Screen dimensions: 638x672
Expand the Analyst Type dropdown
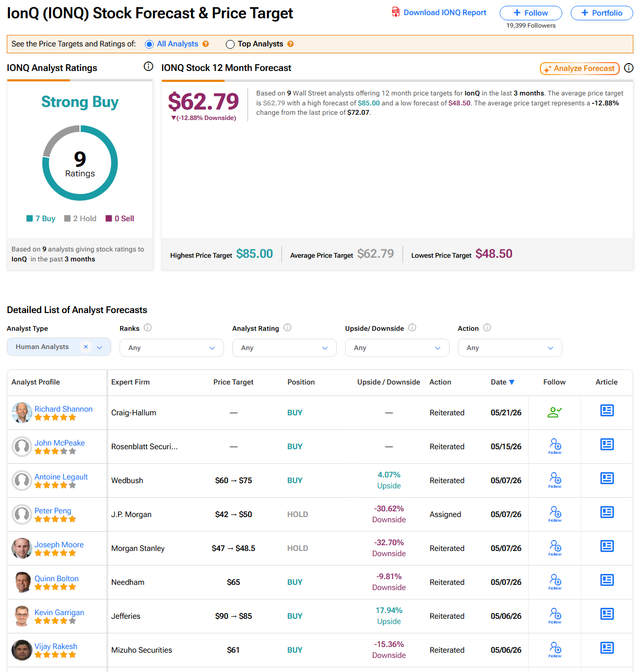click(100, 347)
